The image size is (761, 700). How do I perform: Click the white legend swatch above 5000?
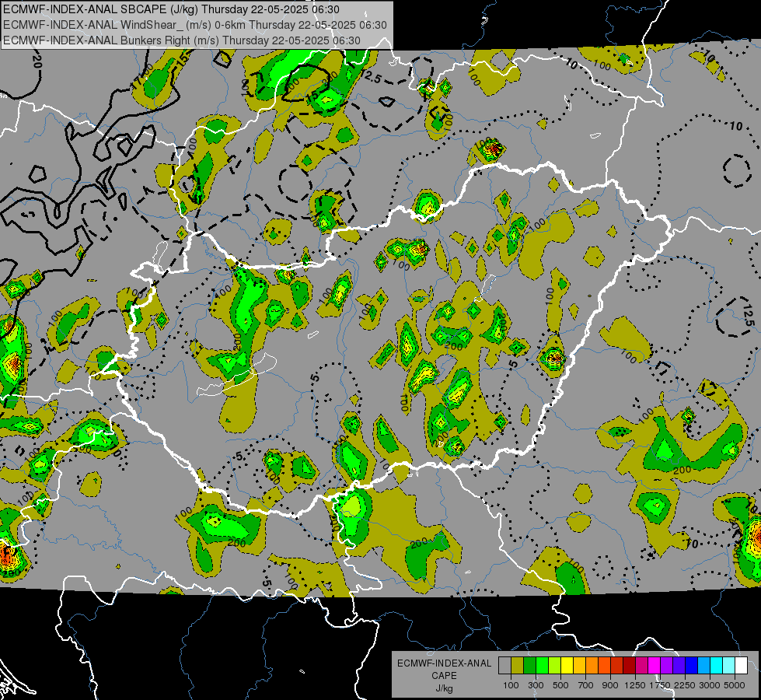pos(742,666)
